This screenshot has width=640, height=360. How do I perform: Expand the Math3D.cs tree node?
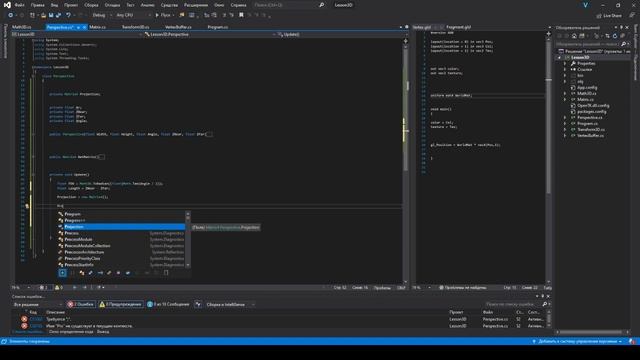pyautogui.click(x=565, y=93)
